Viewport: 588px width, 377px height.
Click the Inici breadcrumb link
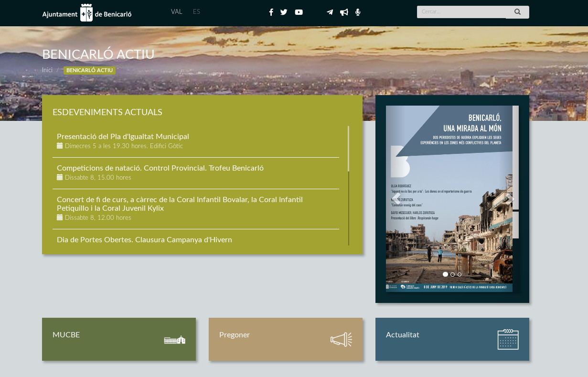47,70
